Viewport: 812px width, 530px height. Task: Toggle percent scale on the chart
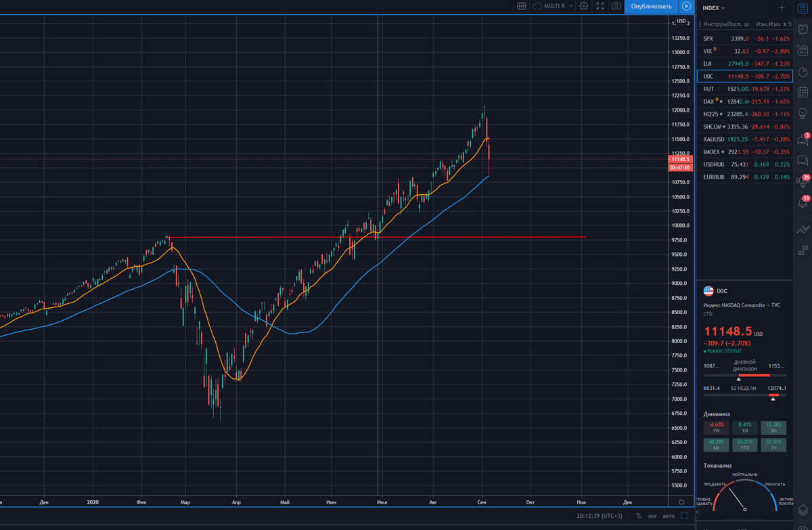tap(639, 516)
